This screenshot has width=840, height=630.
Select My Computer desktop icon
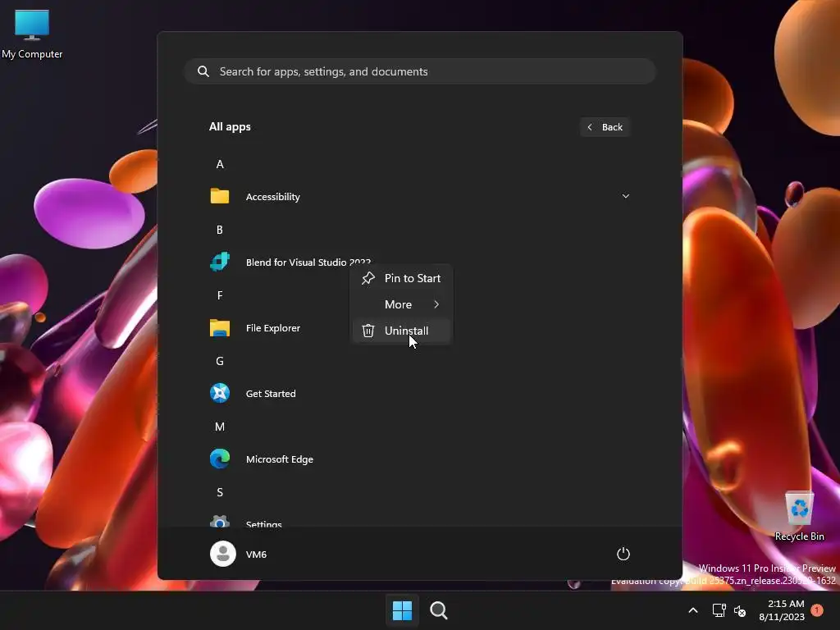pos(32,34)
